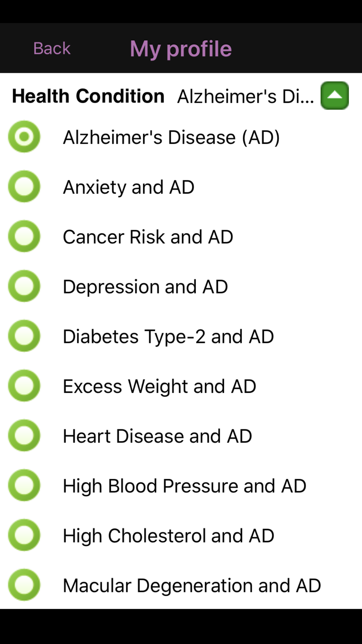Pick High Blood Pressure and AD radio
362x644 pixels.
(24, 485)
